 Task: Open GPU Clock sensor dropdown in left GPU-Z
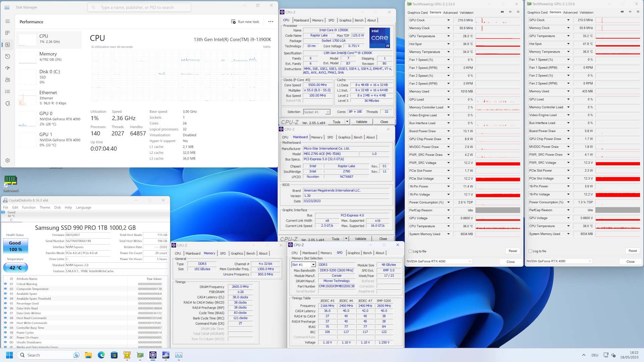click(448, 20)
